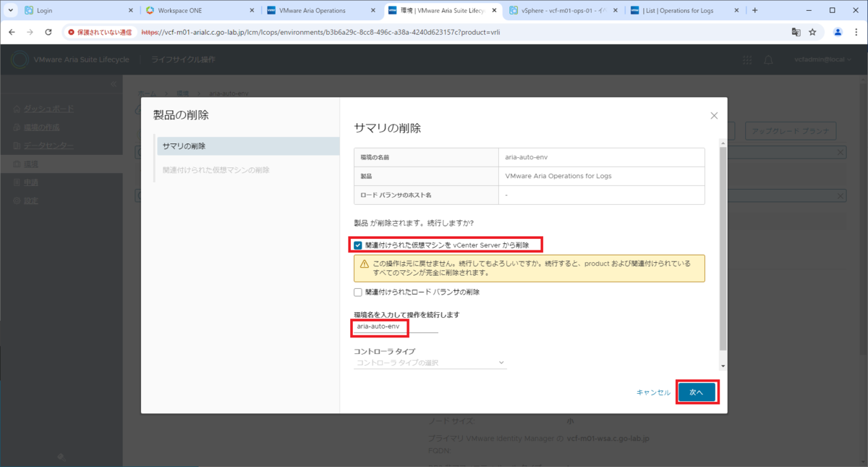Click the 次へ button
868x467 pixels.
(x=697, y=392)
